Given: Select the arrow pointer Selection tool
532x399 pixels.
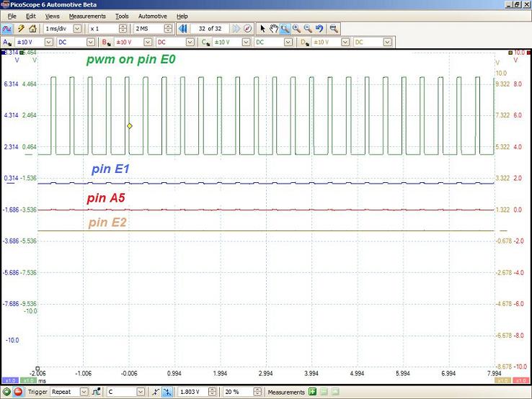Looking at the screenshot, I should [262, 29].
